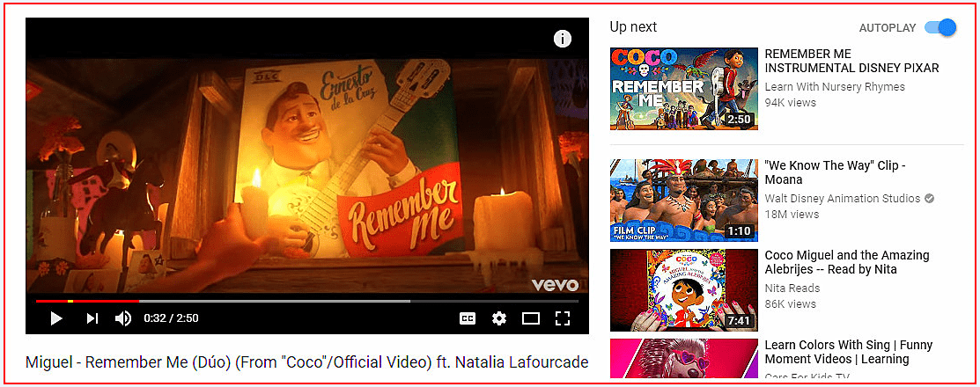Open "Coco Miguel and the Amazing Alebrijes" title
This screenshot has width=980, height=387.
click(847, 262)
